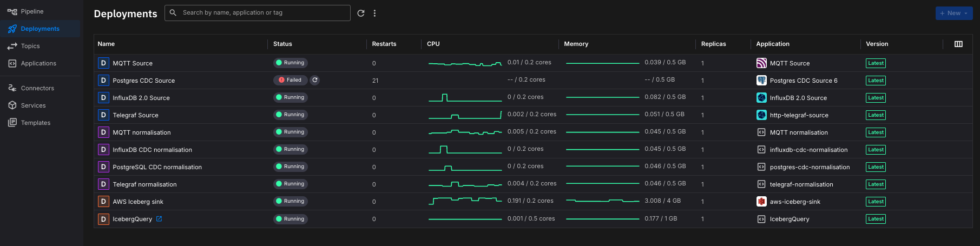Viewport: 980px width, 246px height.
Task: Click the InfluxDB 2.0 Source application icon
Action: coord(761,98)
